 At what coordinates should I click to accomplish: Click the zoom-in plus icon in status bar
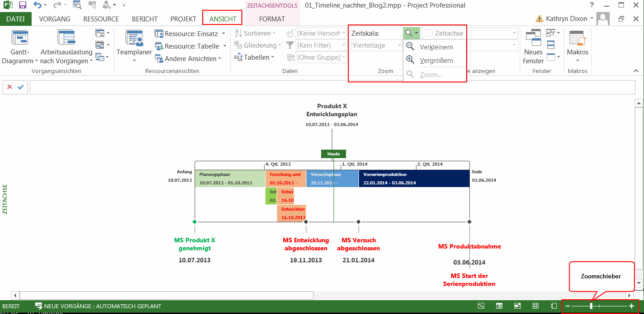[x=632, y=306]
